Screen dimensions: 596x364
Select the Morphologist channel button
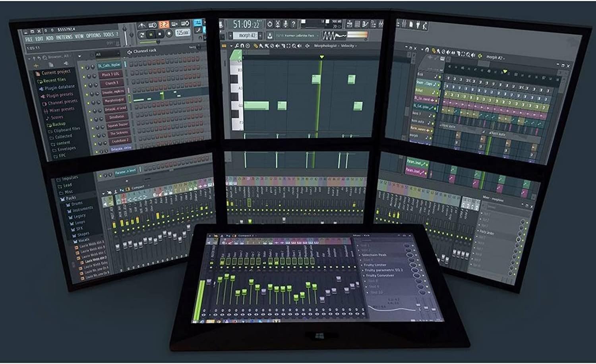(114, 101)
